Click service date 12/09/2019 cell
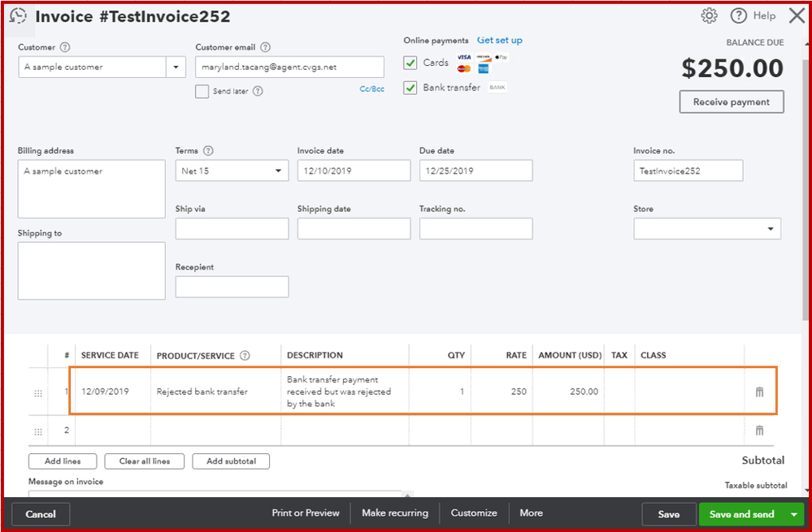 [x=114, y=391]
